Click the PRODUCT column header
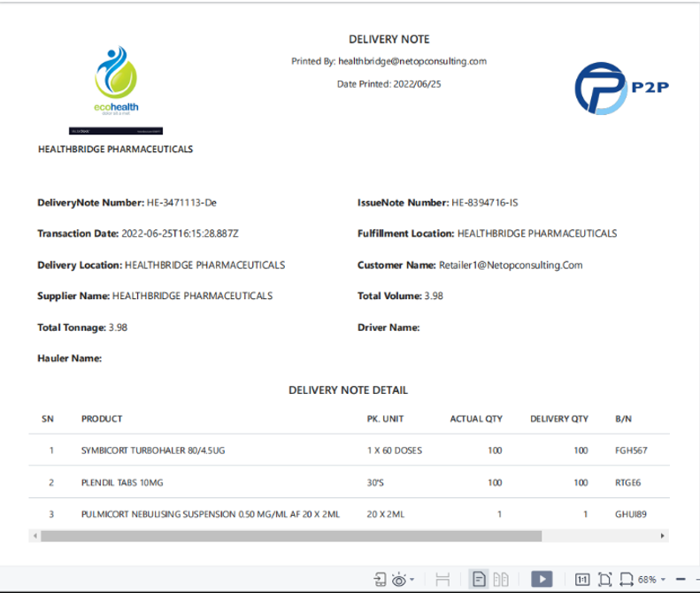Viewport: 700px width, 593px height. tap(102, 419)
